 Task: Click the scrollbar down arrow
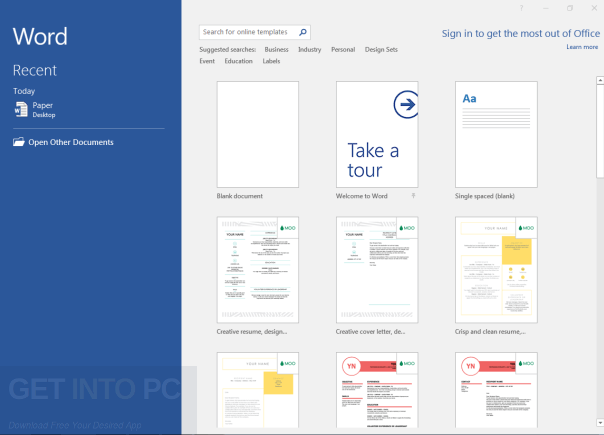600,423
